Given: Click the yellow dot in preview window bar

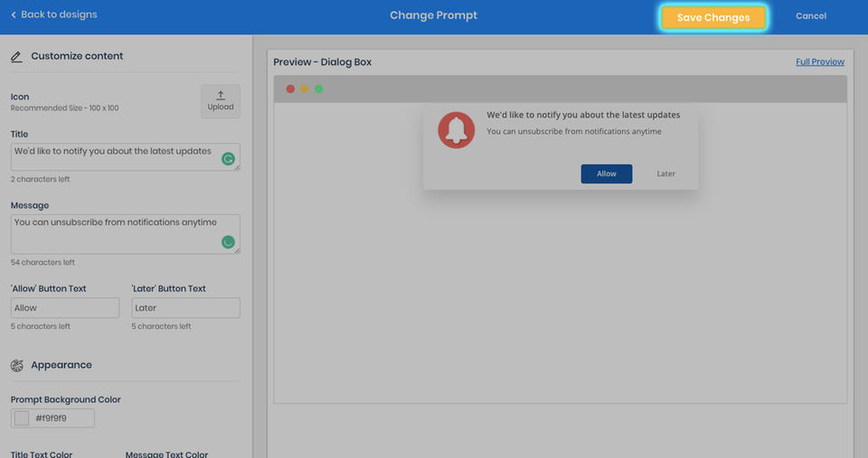Looking at the screenshot, I should (305, 89).
